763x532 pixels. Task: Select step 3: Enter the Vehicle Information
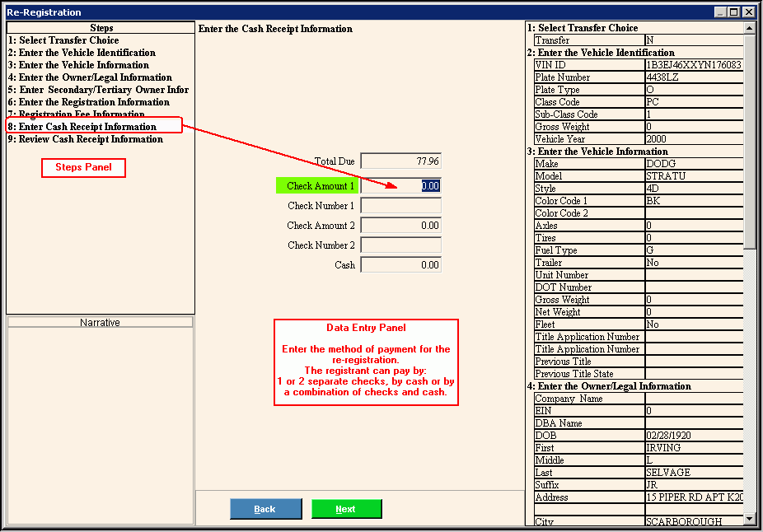click(x=78, y=65)
